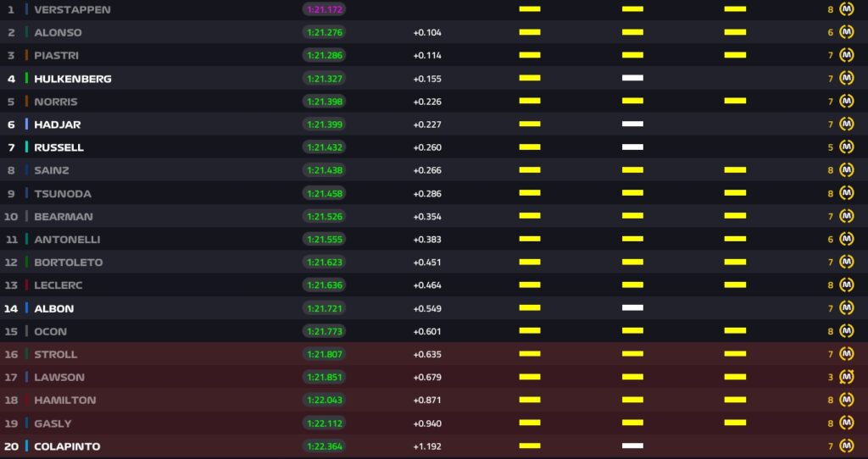The image size is (868, 459).
Task: Click the tyre icon on Colapinto's row
Action: 846,445
